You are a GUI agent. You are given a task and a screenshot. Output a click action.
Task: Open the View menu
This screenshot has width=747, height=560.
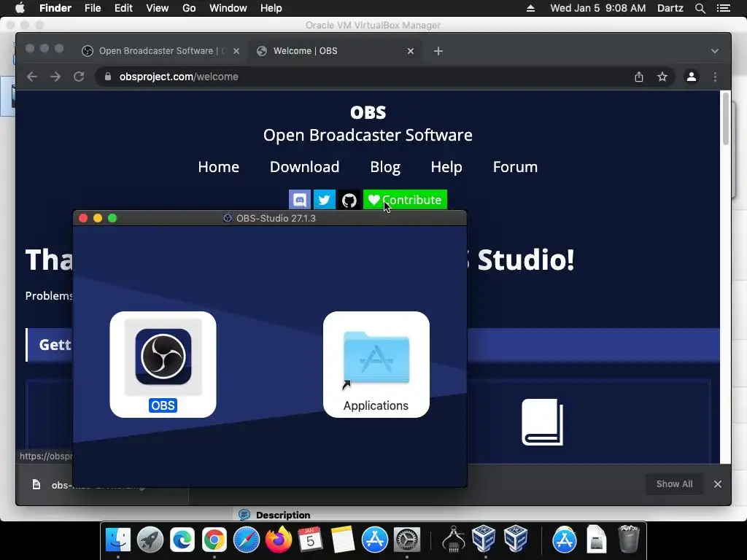(x=158, y=8)
